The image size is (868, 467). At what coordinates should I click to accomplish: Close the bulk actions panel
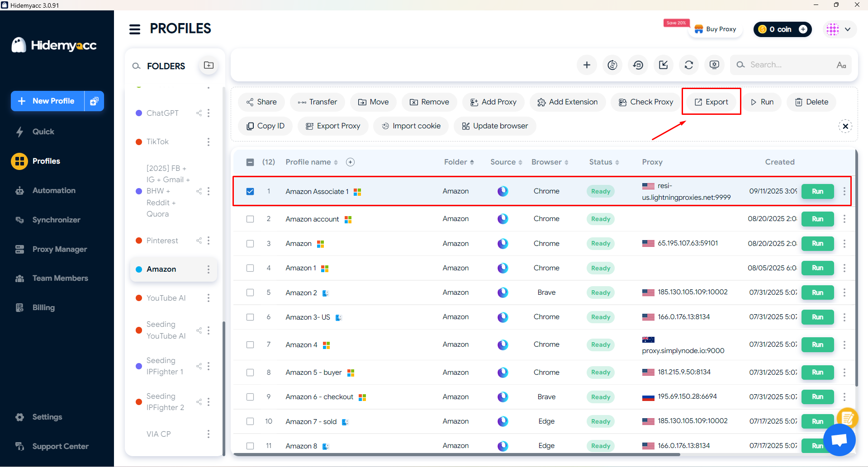point(845,126)
